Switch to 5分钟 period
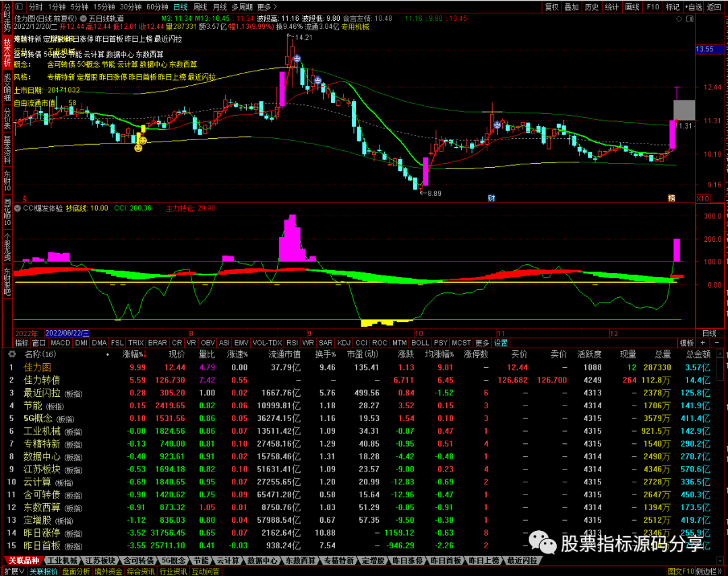This screenshot has width=728, height=576. tap(80, 7)
